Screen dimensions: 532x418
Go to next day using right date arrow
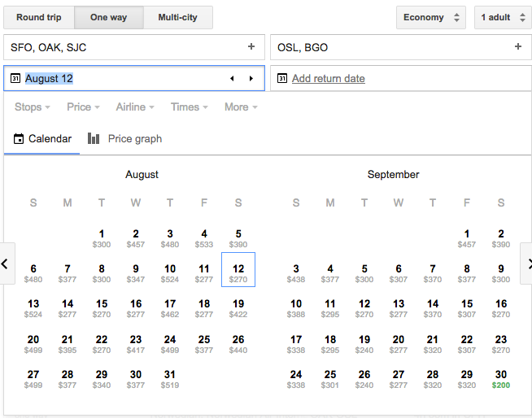pyautogui.click(x=251, y=79)
